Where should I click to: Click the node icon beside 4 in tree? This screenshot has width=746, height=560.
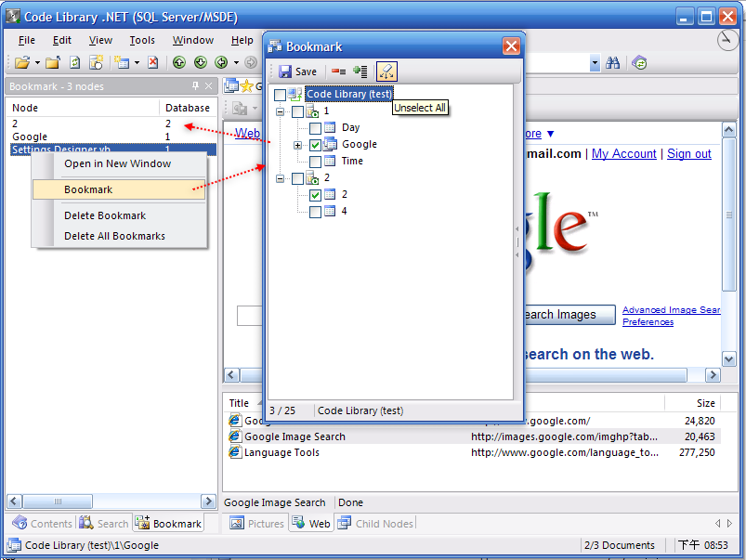330,211
